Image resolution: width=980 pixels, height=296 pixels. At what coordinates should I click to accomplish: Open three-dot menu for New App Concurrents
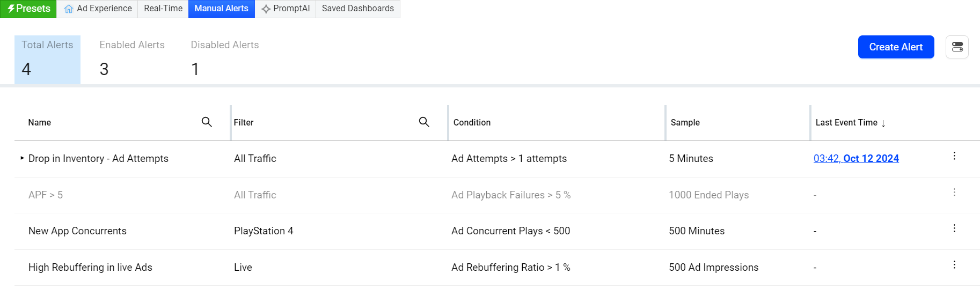pos(954,228)
